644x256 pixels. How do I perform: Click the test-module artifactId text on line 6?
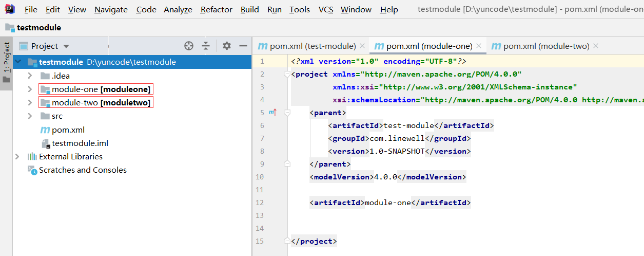409,125
